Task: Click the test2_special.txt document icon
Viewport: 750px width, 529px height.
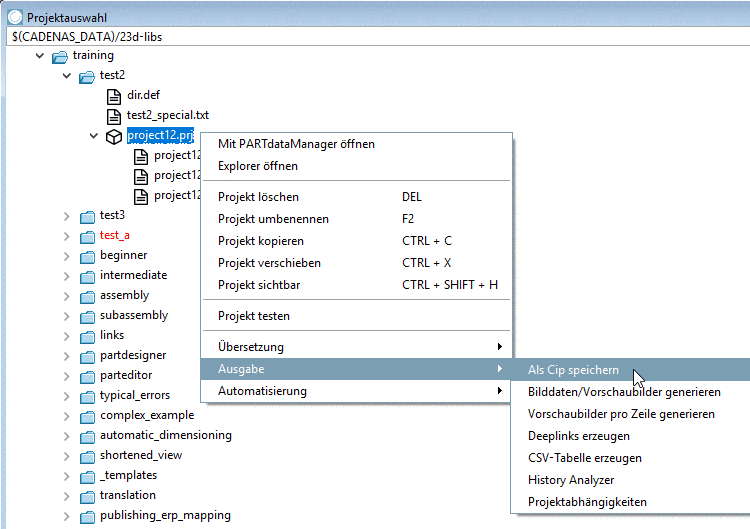Action: pyautogui.click(x=113, y=117)
